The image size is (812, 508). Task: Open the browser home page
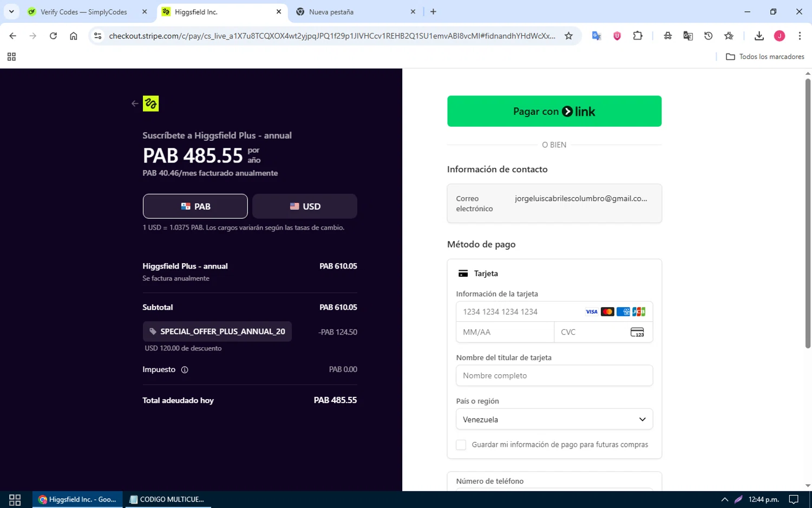click(x=74, y=36)
